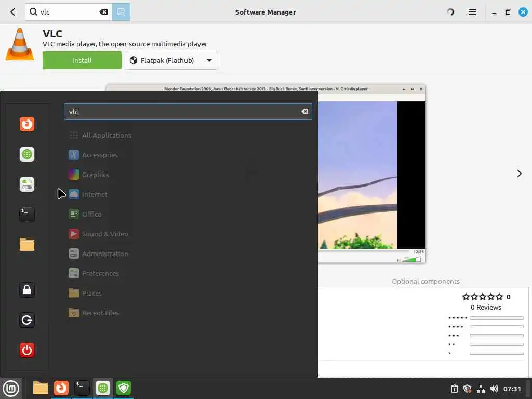Screen dimensions: 532x399
Task: Open Update Manager shield on the taskbar
Action: click(124, 388)
